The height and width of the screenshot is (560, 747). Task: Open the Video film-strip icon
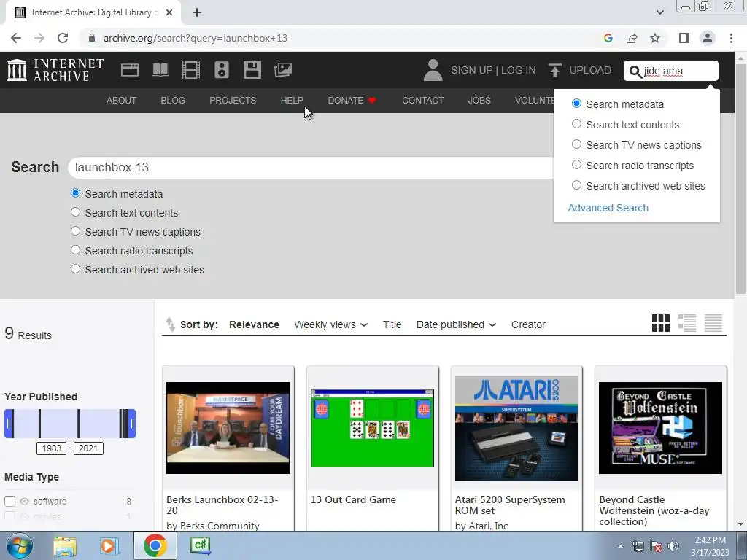pos(191,70)
